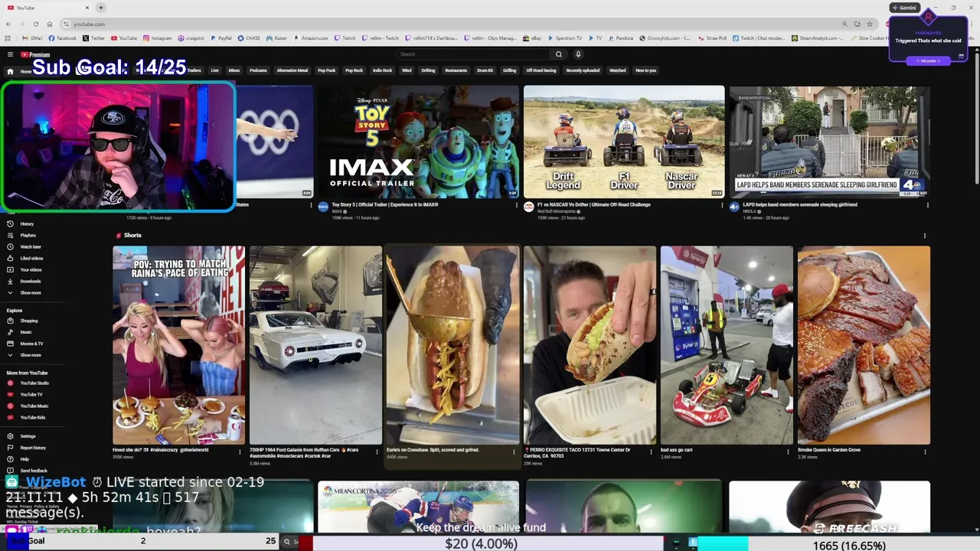This screenshot has width=980, height=551.
Task: Select the Drifting filter chip
Action: [x=428, y=70]
